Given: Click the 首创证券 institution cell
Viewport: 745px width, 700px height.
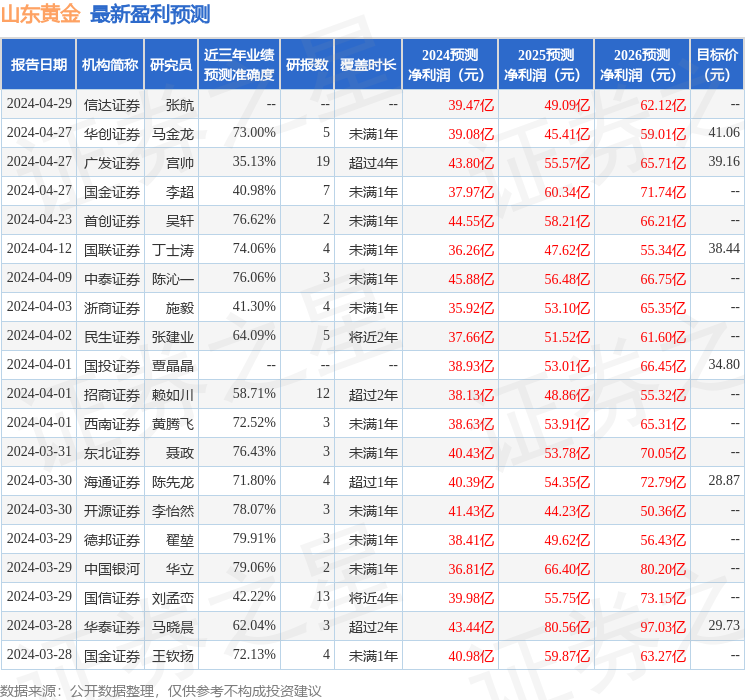Looking at the screenshot, I should tap(112, 221).
